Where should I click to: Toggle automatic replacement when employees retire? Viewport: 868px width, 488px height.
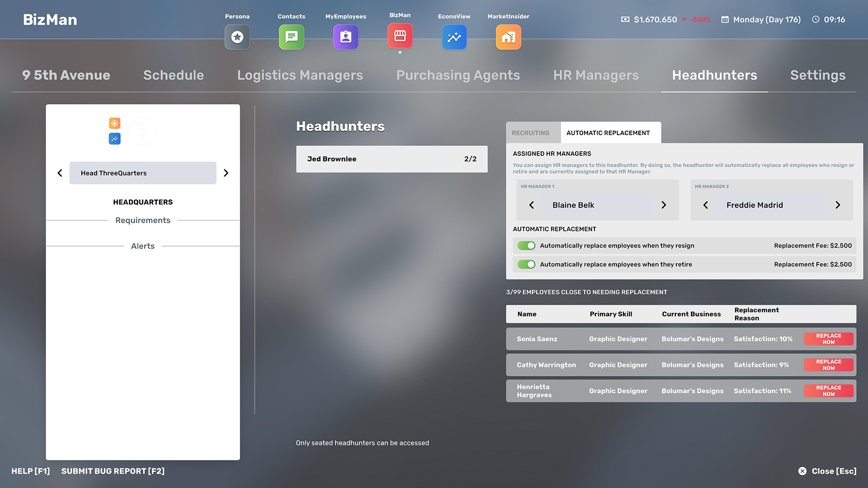tap(526, 264)
